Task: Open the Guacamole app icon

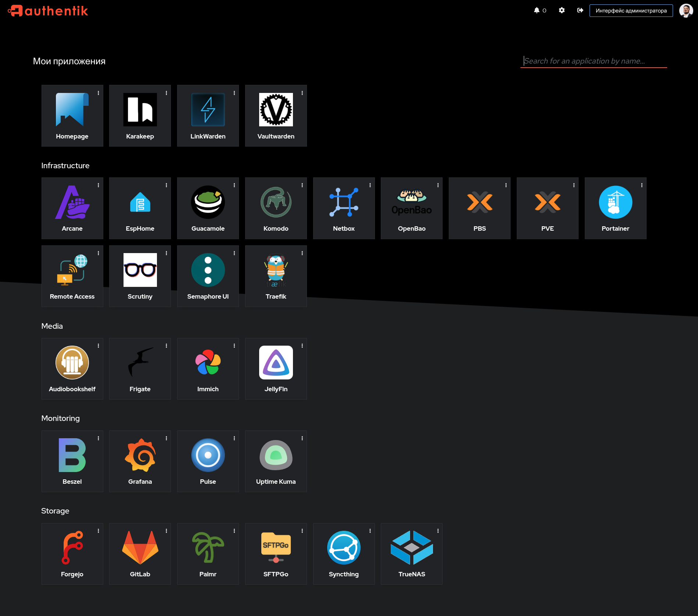Action: click(x=208, y=202)
